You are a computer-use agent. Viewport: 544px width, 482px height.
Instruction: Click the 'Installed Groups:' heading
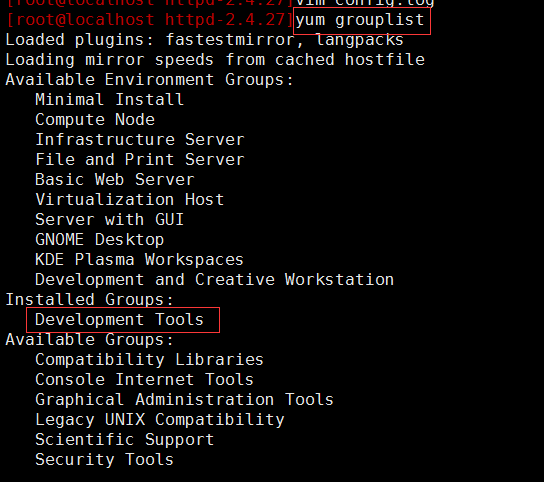(x=89, y=299)
